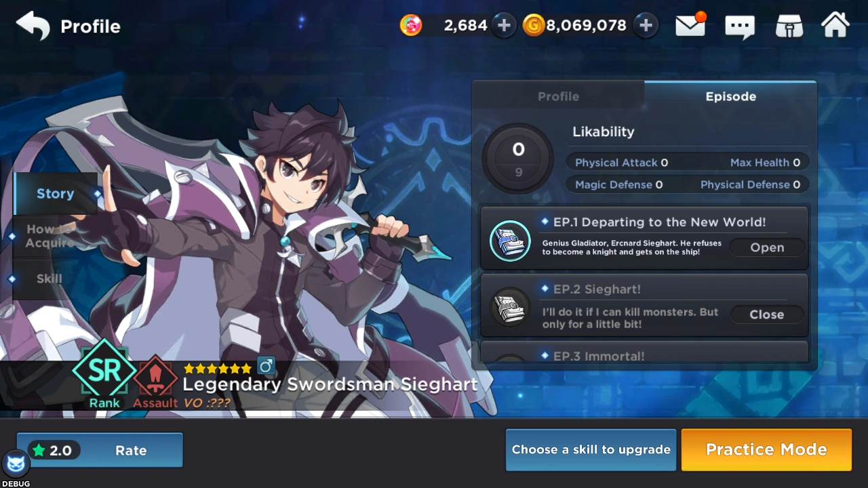Close EP.2 Sieghart episode
Image resolution: width=868 pixels, height=488 pixels.
[767, 314]
